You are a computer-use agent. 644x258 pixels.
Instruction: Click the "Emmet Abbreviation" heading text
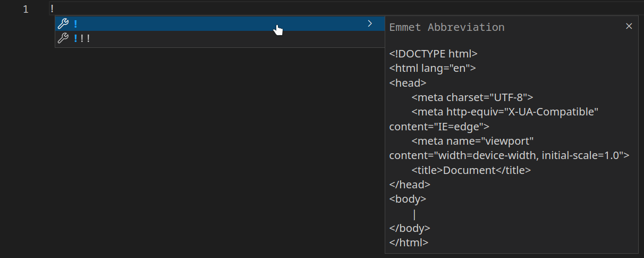[x=447, y=27]
